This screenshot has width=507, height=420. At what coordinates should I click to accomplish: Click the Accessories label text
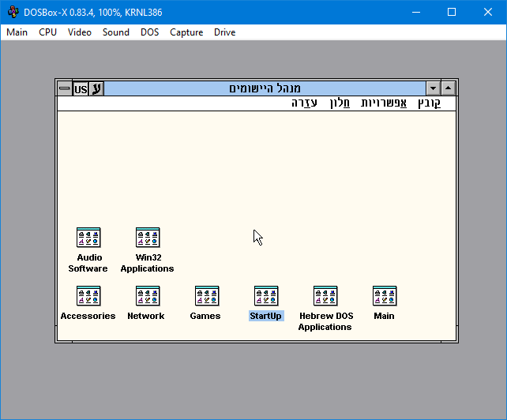coord(88,316)
